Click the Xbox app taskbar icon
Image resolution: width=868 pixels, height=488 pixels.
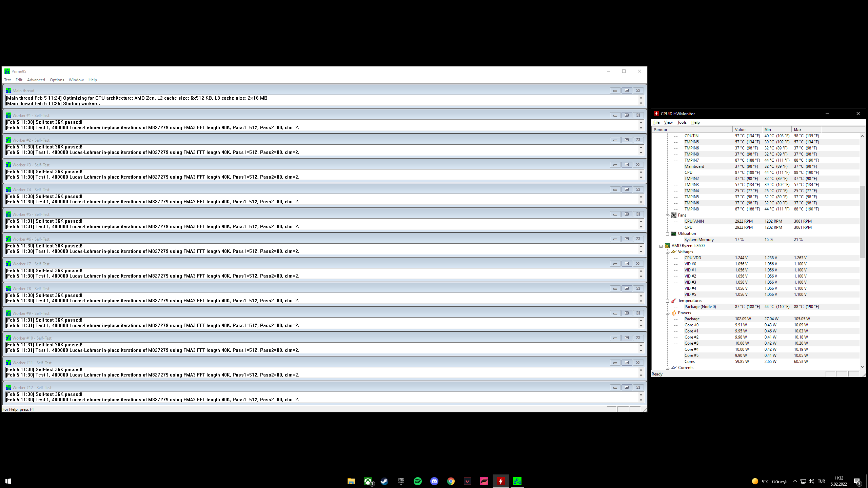(x=368, y=481)
